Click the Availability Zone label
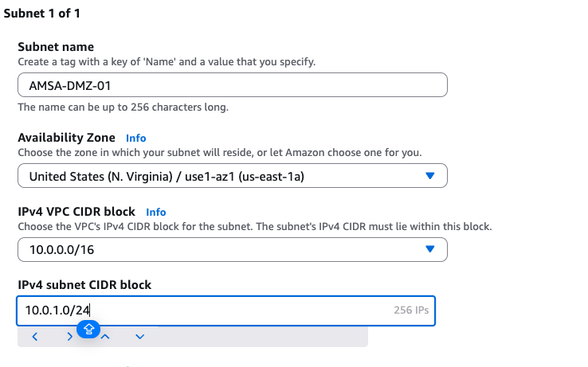588x367 pixels. coord(66,138)
